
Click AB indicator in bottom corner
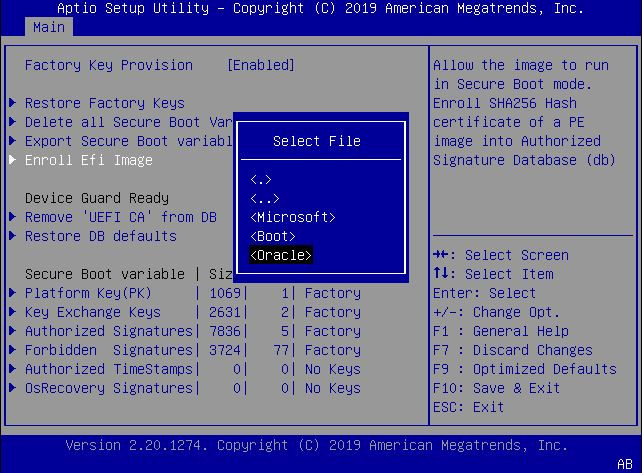click(x=625, y=464)
